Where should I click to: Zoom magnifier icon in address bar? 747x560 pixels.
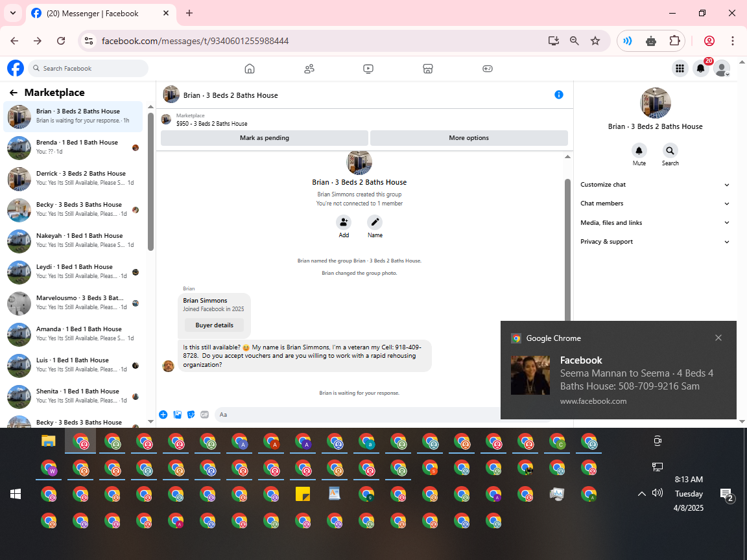tap(575, 41)
